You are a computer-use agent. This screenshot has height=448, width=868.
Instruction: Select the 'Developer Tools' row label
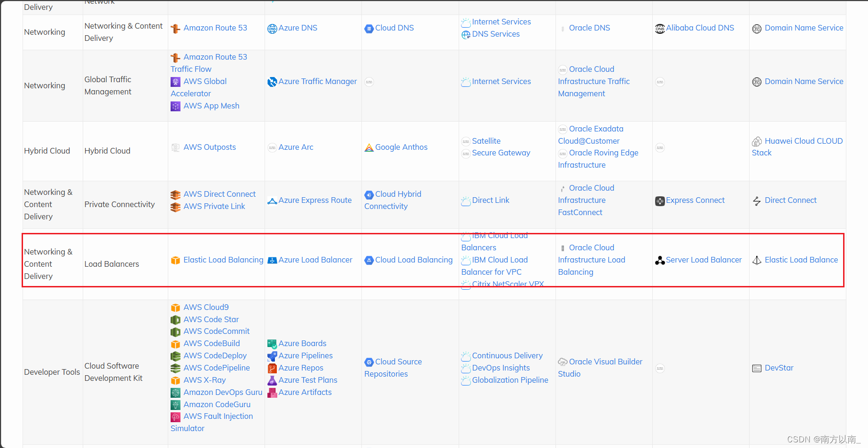(52, 372)
